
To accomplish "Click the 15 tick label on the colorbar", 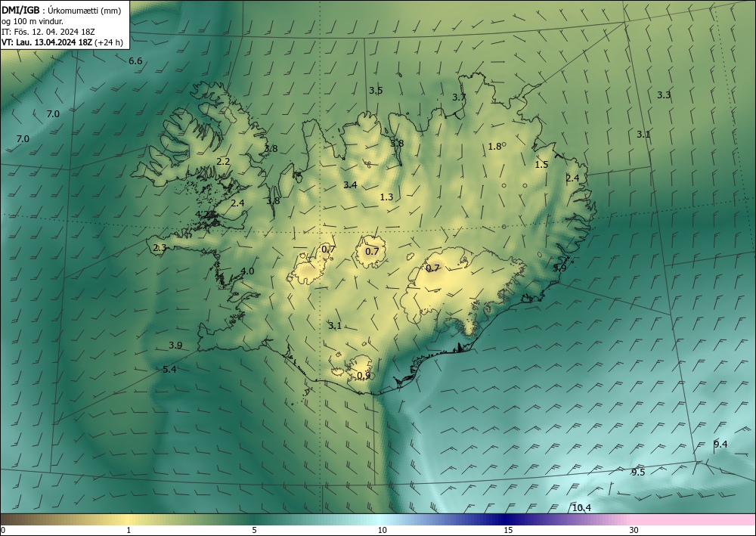I will click(508, 530).
